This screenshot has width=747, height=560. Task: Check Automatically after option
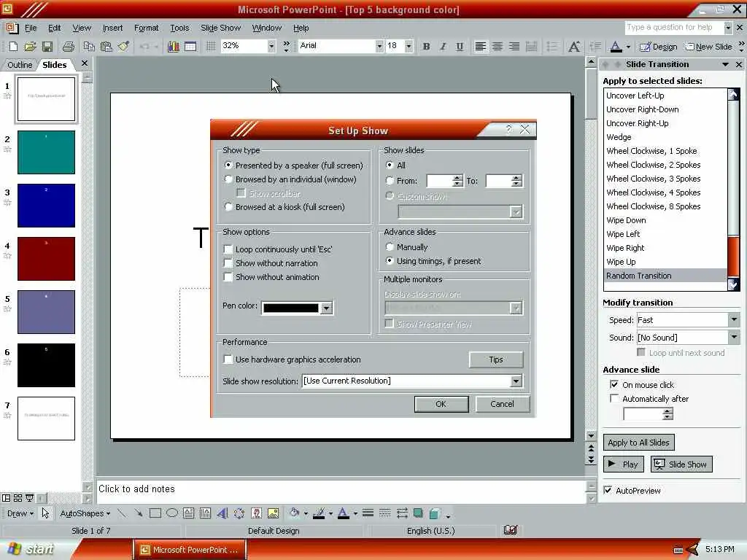(x=614, y=399)
